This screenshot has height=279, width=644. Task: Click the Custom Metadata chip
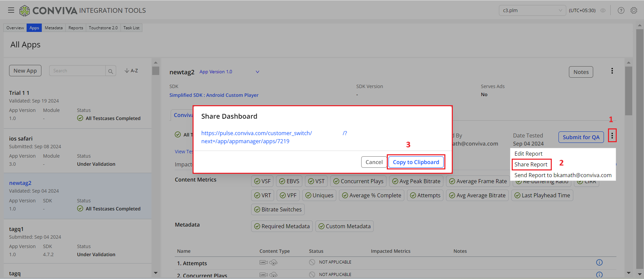(345, 226)
